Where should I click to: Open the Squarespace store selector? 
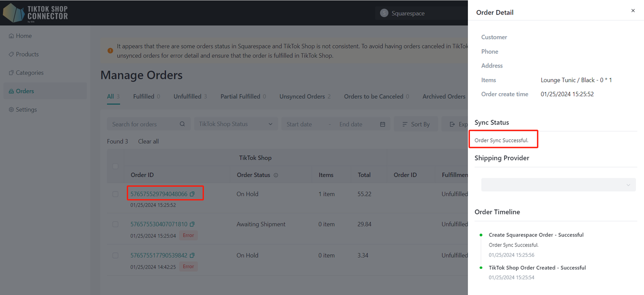tap(422, 13)
